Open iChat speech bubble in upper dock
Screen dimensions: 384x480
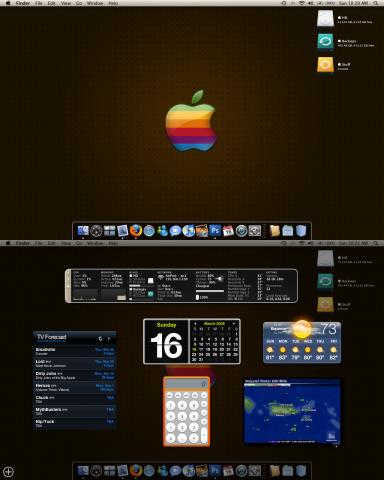point(175,231)
